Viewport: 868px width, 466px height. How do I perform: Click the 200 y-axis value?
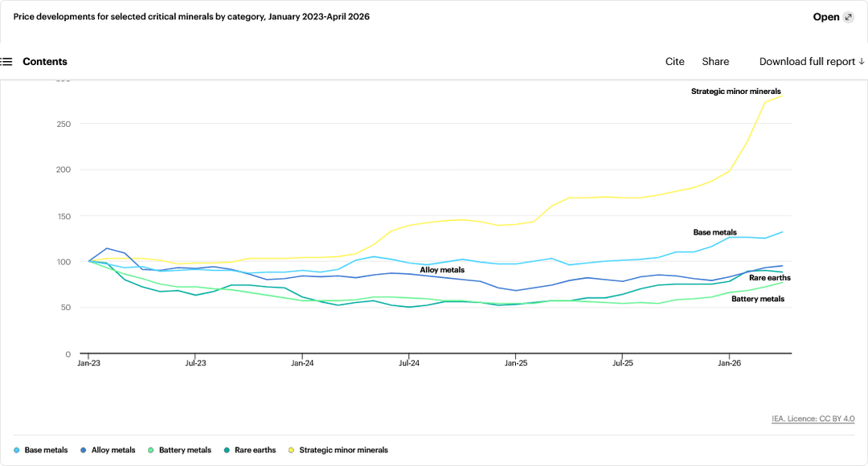[x=63, y=170]
